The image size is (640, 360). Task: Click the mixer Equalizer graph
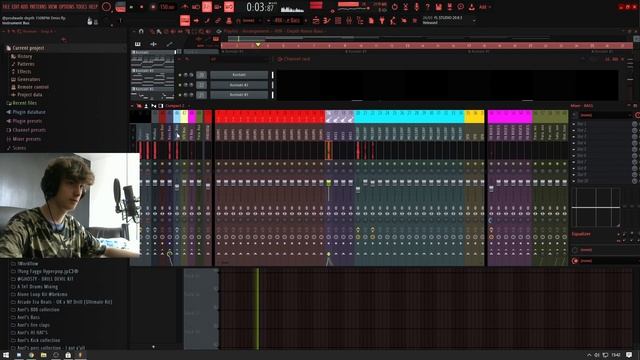coord(596,208)
